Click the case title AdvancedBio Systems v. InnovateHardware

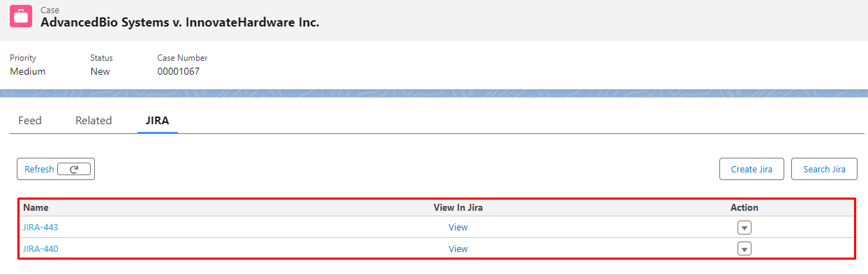tap(180, 22)
